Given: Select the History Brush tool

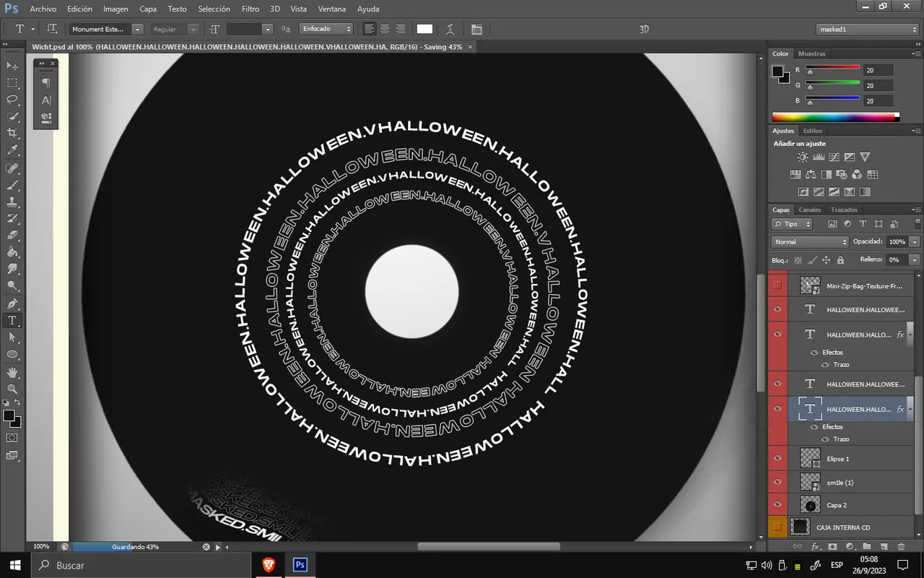Looking at the screenshot, I should 12,219.
